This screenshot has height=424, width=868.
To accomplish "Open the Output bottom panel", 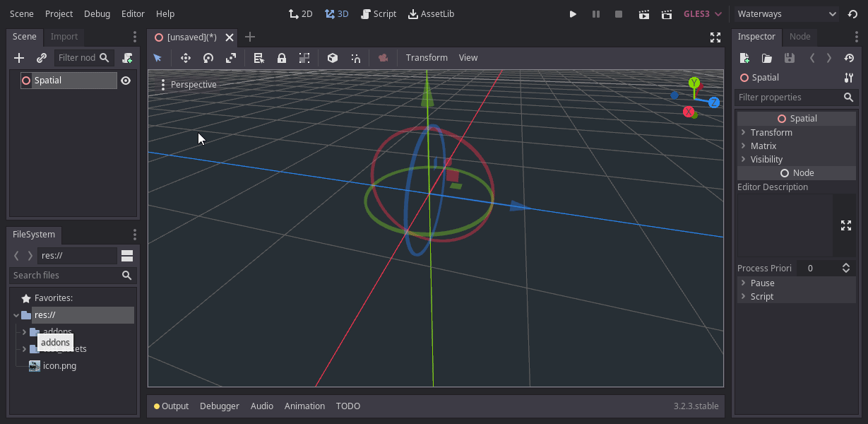I will pyautogui.click(x=171, y=406).
